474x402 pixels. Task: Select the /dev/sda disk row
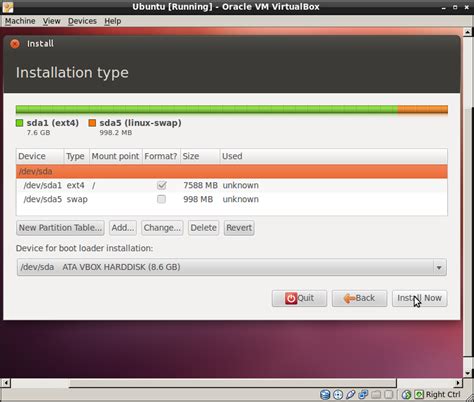pos(232,171)
